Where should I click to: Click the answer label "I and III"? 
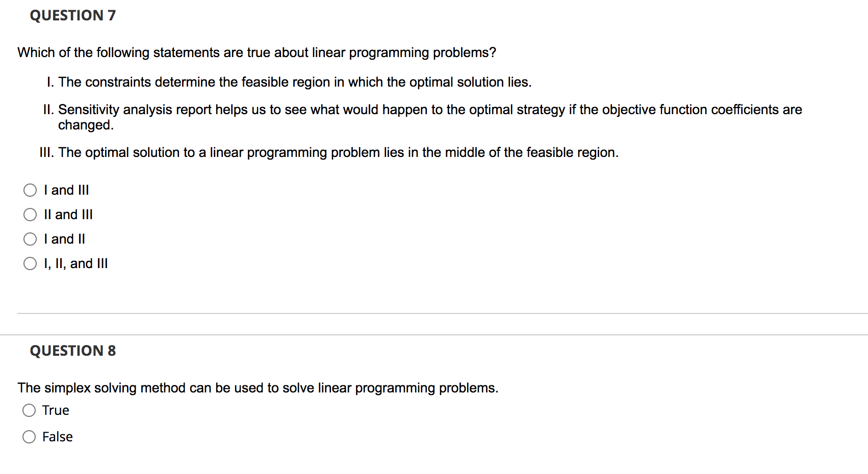(x=66, y=190)
